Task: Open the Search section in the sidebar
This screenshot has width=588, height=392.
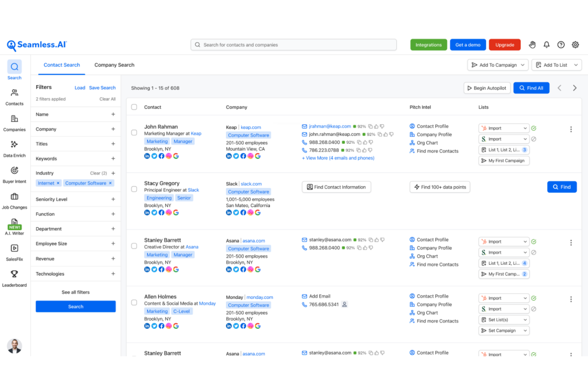Action: tap(14, 70)
